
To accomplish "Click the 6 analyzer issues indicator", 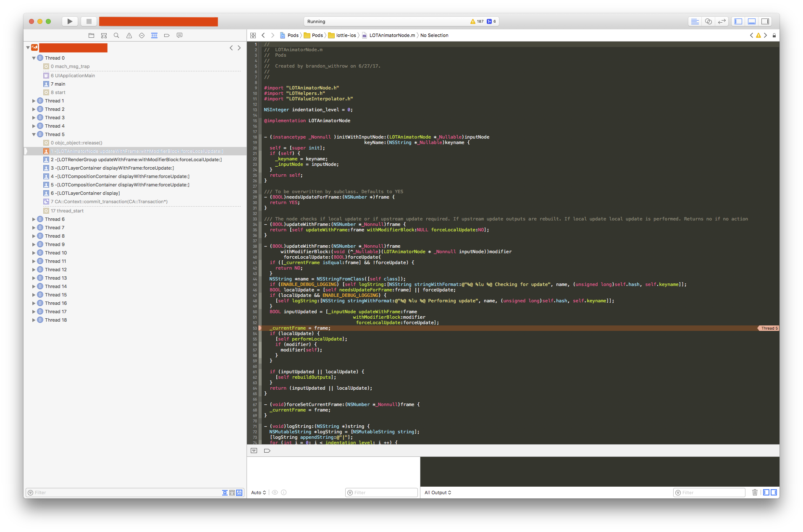I will [x=491, y=21].
